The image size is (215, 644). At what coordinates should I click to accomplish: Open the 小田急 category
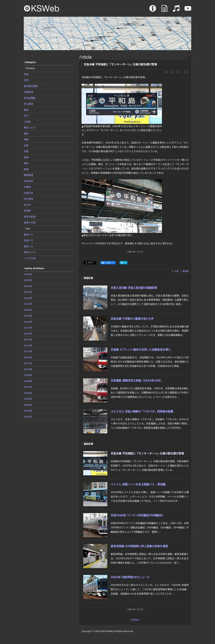pyautogui.click(x=27, y=122)
